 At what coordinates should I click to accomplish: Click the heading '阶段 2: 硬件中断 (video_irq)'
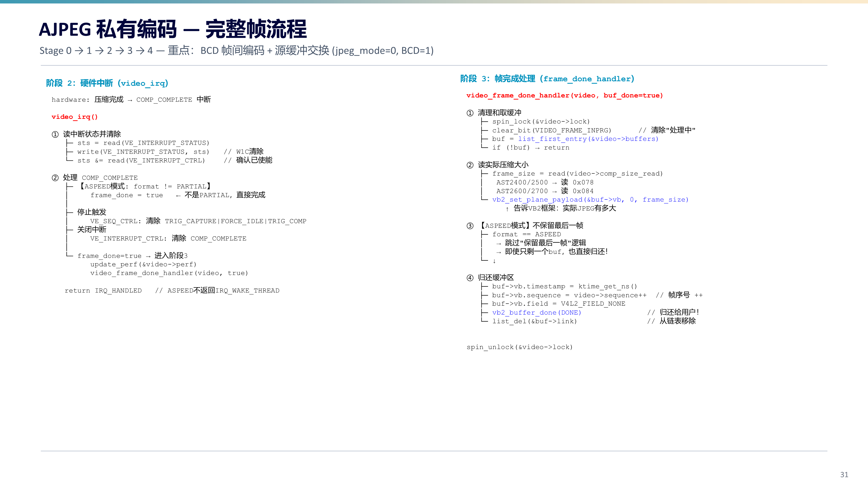[x=107, y=83]
